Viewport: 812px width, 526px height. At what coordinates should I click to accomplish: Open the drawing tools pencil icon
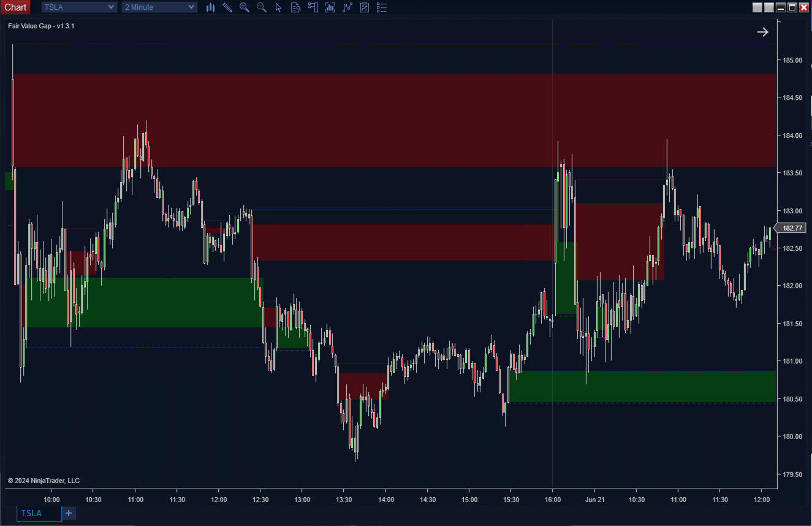coord(227,7)
